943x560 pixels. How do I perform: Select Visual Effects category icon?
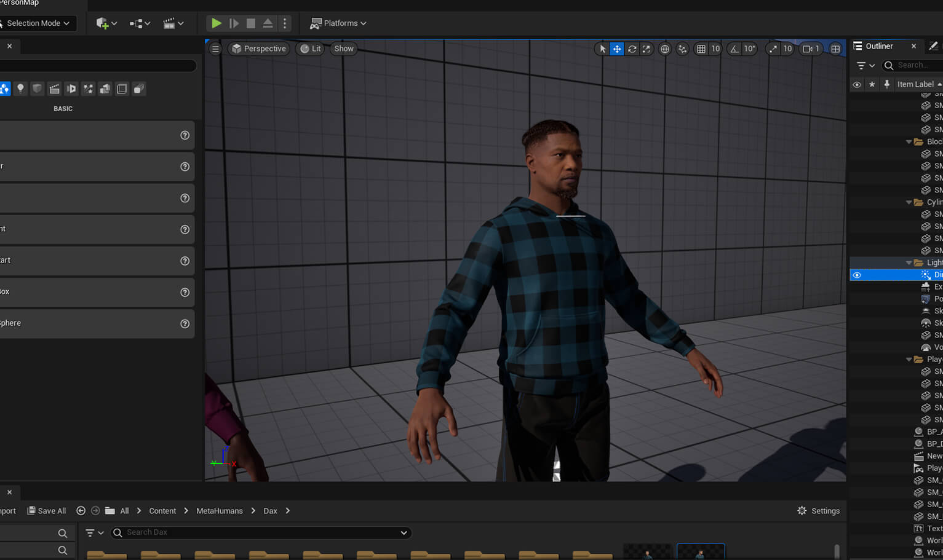88,89
